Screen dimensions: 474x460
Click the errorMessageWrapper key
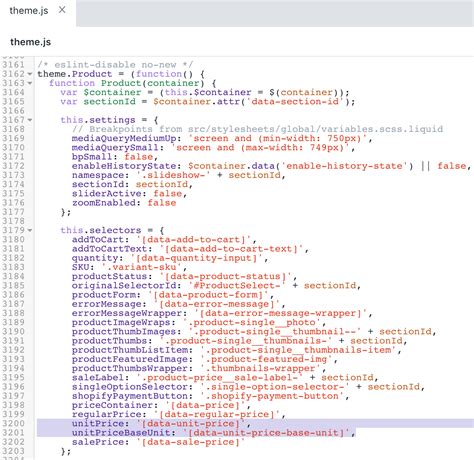pos(129,313)
